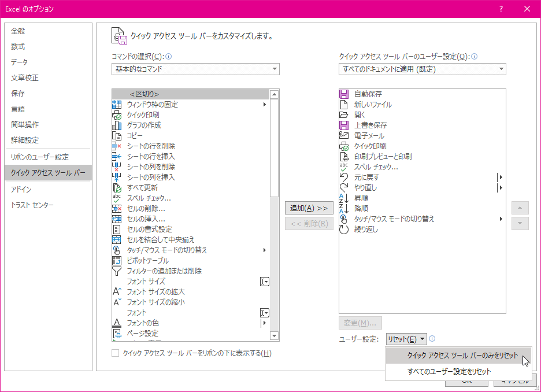Expand submenu arrow for left-list タッチ/マウス モードの切り替え
541x392 pixels.
tap(265, 250)
